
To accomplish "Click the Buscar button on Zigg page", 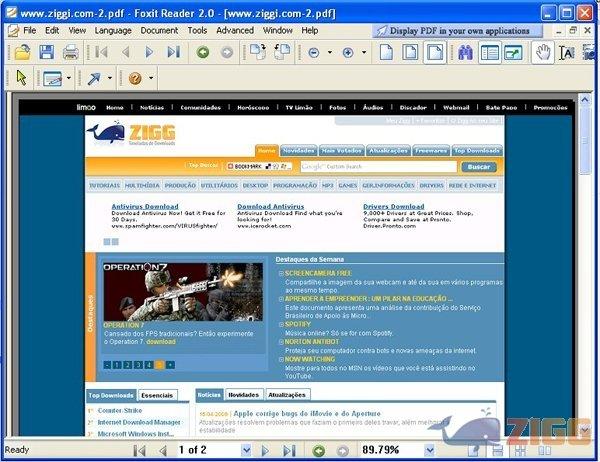I will click(479, 166).
